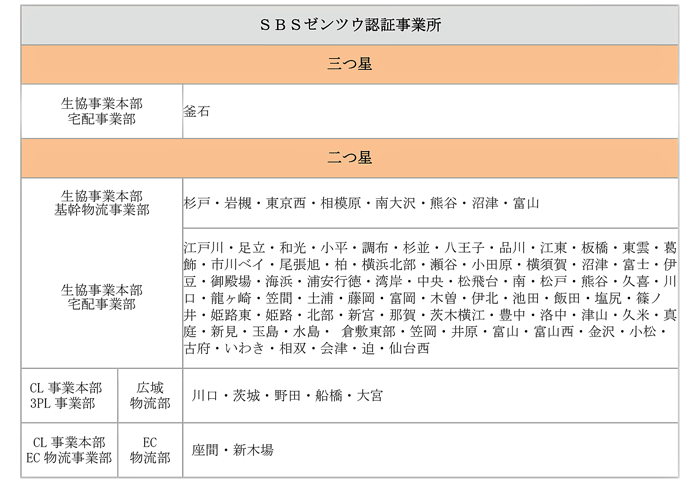Click '生協事業本部 宅配事業部' in the 三つ星 section
The width and height of the screenshot is (700, 491).
tap(102, 111)
